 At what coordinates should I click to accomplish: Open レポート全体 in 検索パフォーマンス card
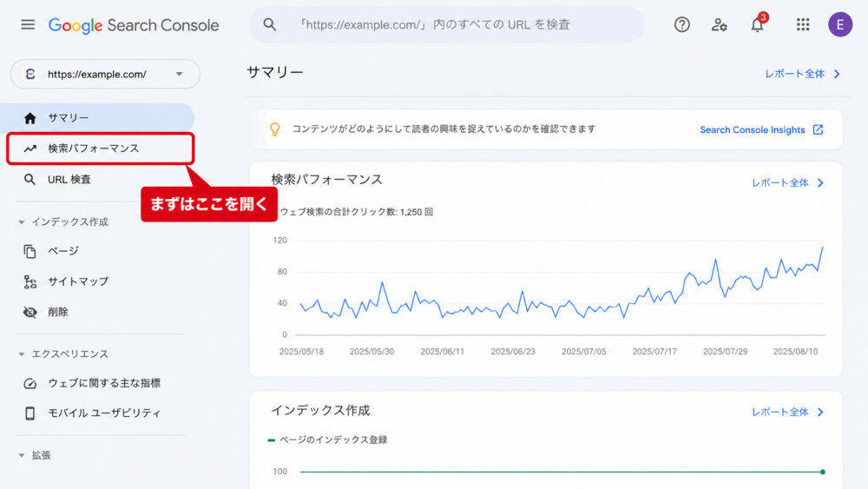click(x=780, y=182)
